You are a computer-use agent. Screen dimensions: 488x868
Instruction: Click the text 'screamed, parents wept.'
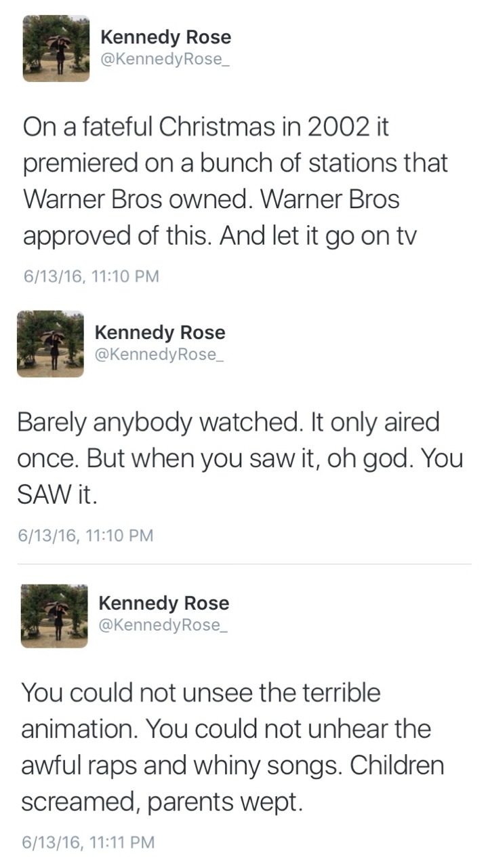(161, 802)
